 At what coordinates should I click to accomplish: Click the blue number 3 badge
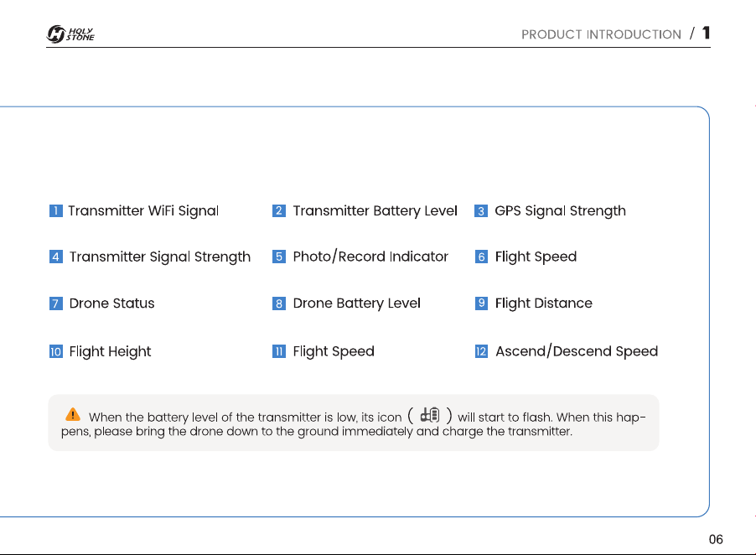pyautogui.click(x=481, y=210)
